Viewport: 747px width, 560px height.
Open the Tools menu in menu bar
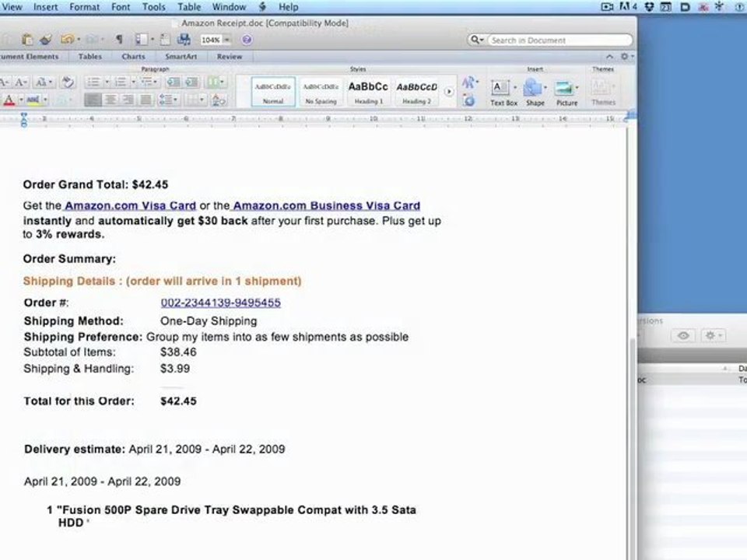(153, 7)
